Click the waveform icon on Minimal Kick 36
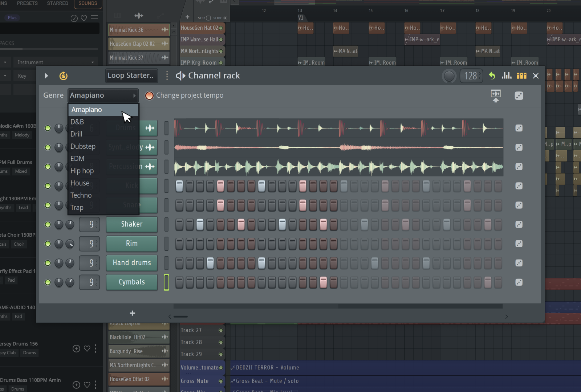The height and width of the screenshot is (392, 581). pyautogui.click(x=165, y=30)
